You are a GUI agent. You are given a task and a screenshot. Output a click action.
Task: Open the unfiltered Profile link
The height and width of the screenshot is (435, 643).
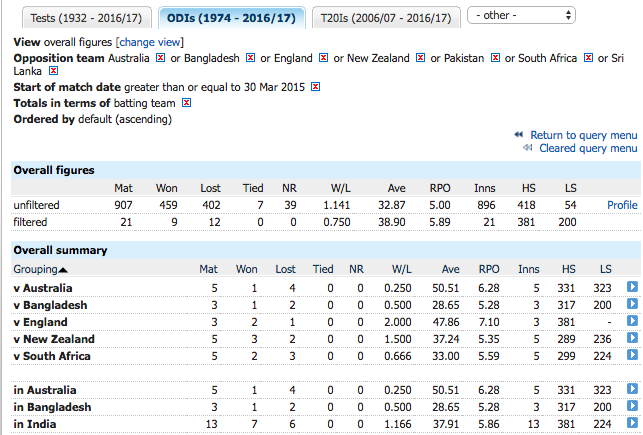point(622,205)
